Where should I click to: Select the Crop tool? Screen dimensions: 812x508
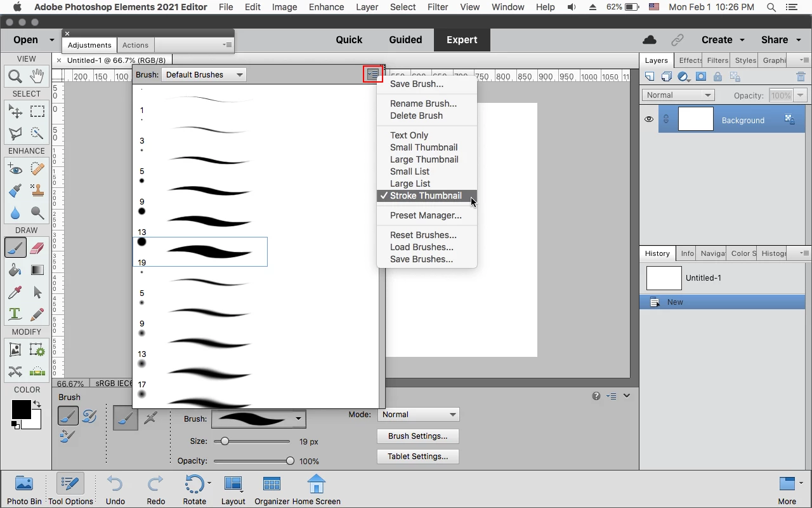click(x=15, y=349)
